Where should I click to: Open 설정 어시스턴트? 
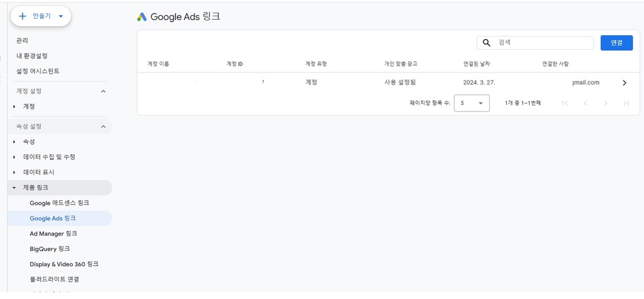point(38,71)
